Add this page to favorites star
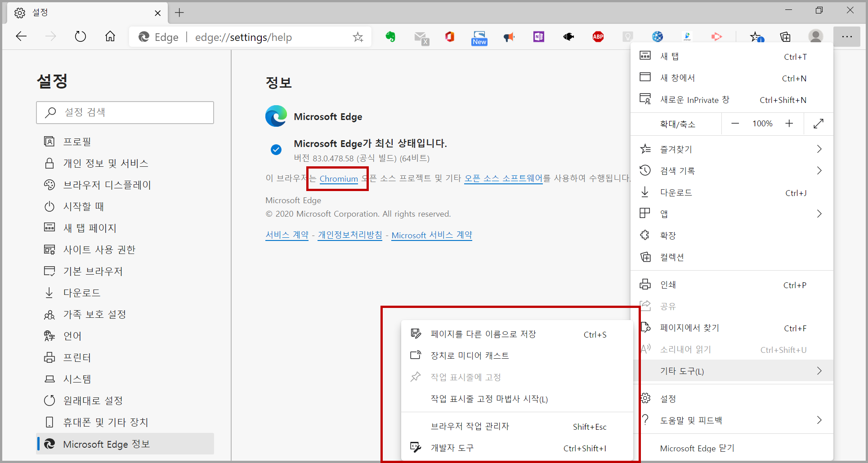This screenshot has height=463, width=868. 358,37
